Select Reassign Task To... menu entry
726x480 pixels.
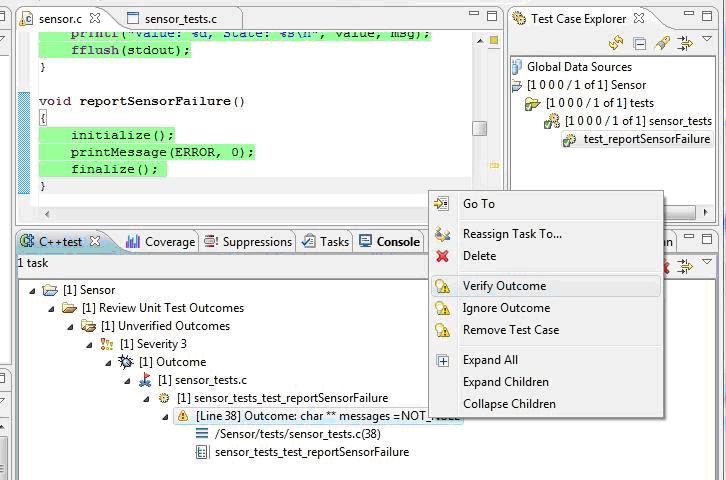point(512,234)
